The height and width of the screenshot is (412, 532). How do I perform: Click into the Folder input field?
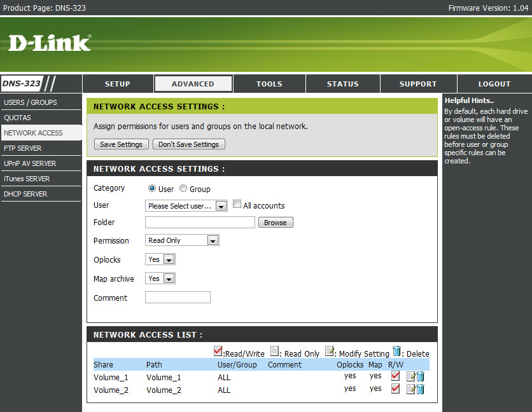pyautogui.click(x=200, y=222)
